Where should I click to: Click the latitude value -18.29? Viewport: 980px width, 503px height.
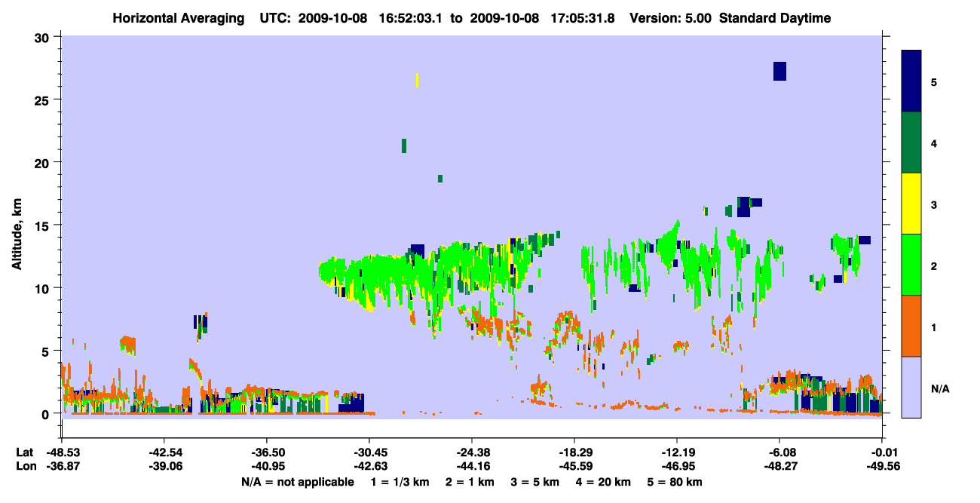point(574,452)
